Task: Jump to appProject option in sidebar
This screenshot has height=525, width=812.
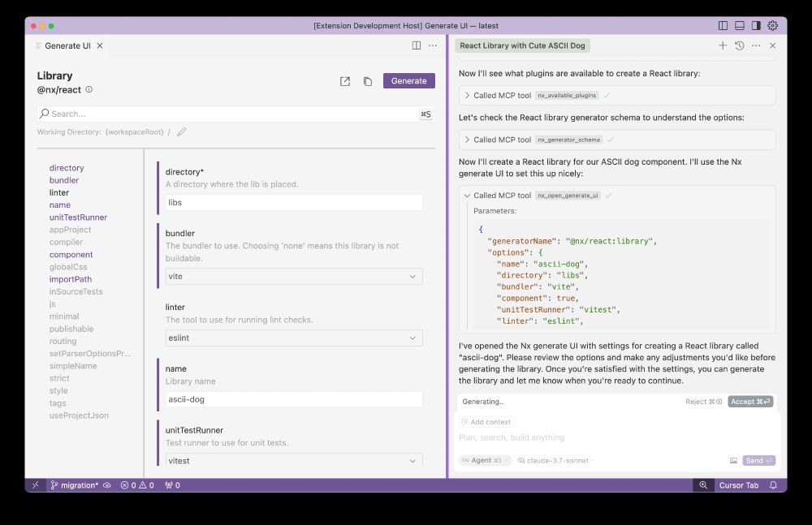Action: click(70, 230)
